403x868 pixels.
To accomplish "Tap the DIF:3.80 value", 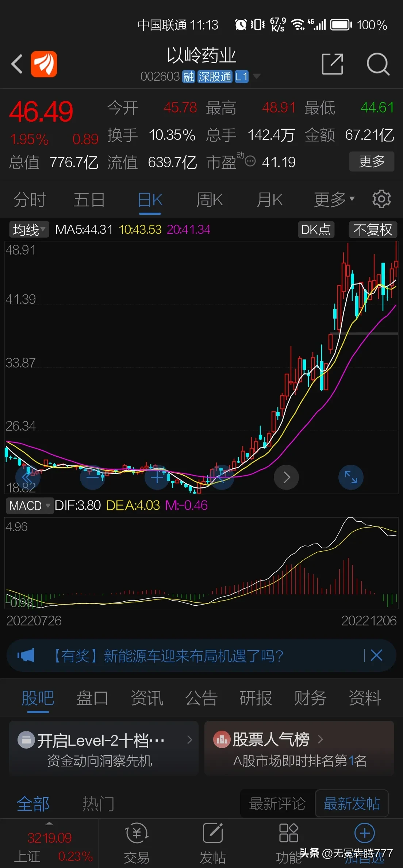I will tap(77, 506).
